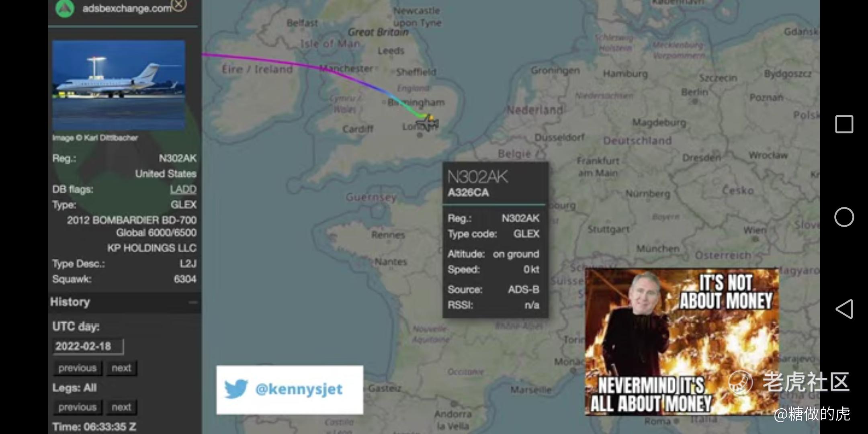Show next flight leg
This screenshot has width=868, height=434.
tap(121, 407)
